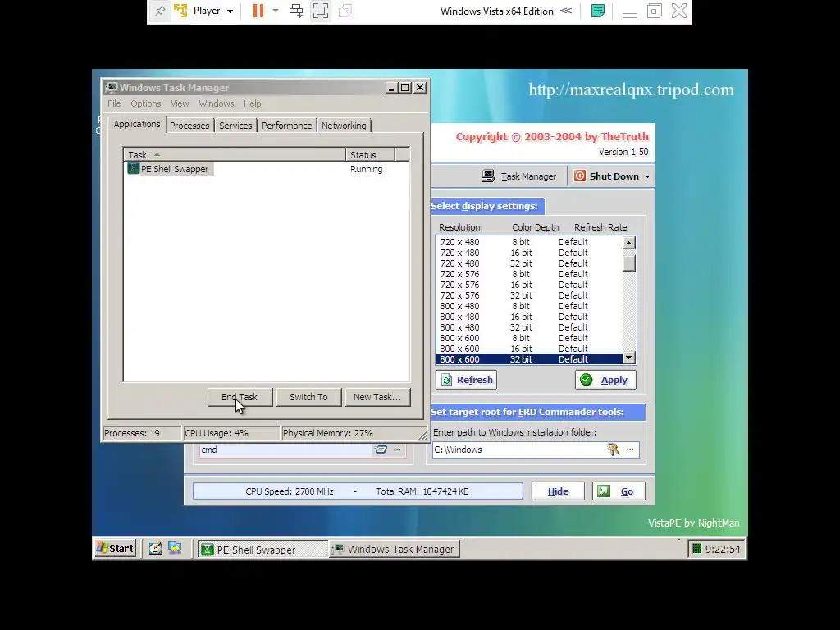
Task: Select resolution 800 x 600 32 bit
Action: pos(529,359)
